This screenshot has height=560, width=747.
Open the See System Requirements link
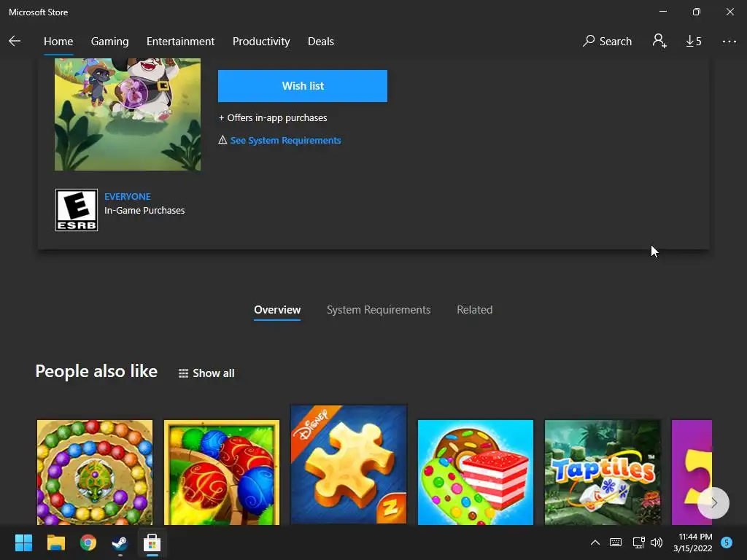[x=286, y=141]
